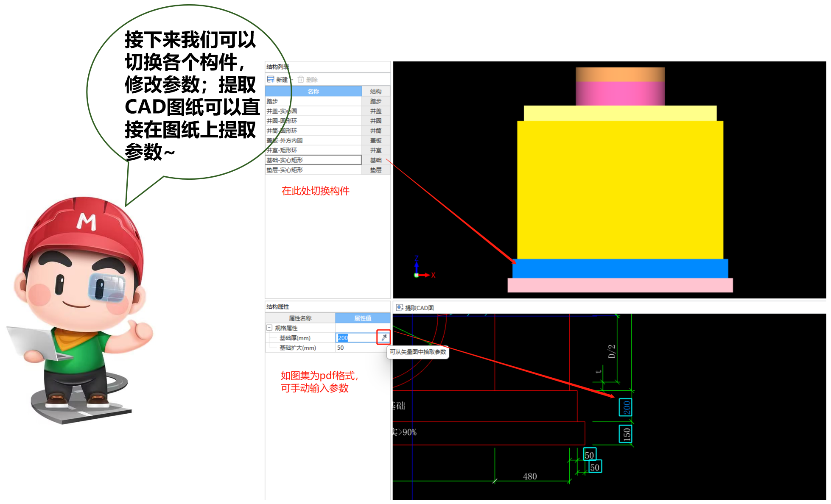Click the 名称 column header
The width and height of the screenshot is (831, 504).
click(x=313, y=91)
